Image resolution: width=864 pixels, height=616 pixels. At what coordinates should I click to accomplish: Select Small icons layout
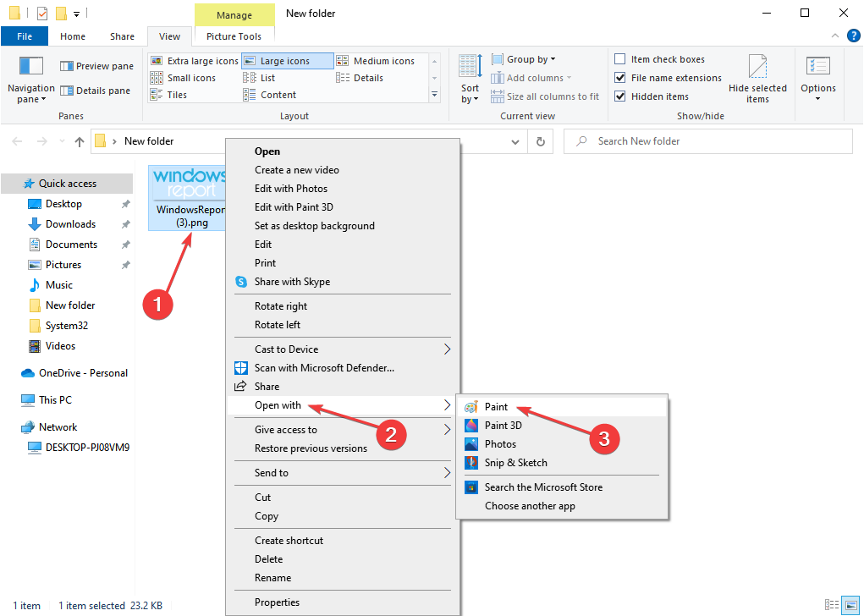point(183,78)
